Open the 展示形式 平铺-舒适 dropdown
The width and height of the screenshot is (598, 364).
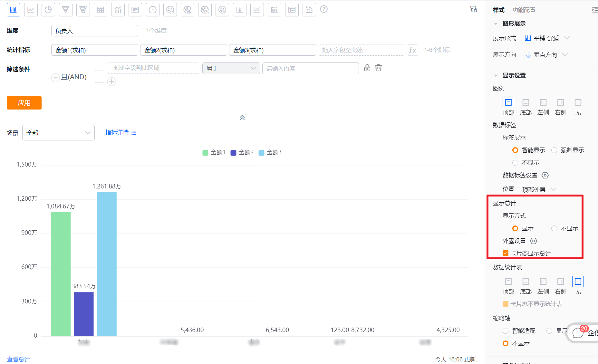tap(547, 38)
